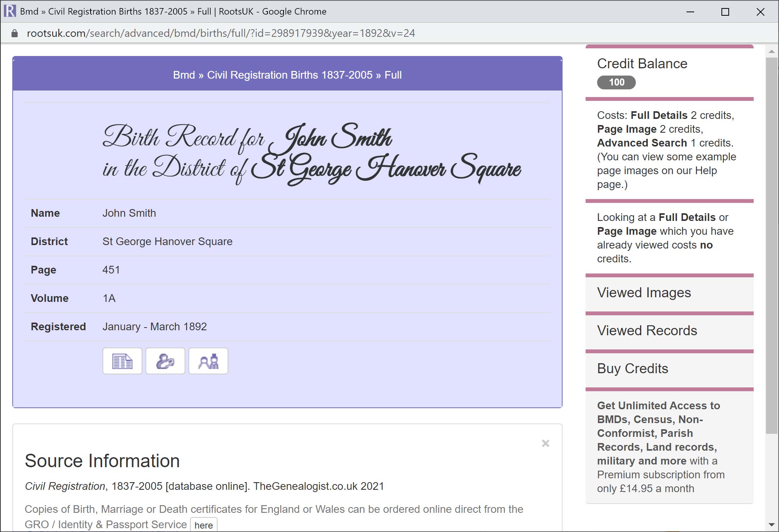Click the padlock site security icon

[15, 33]
